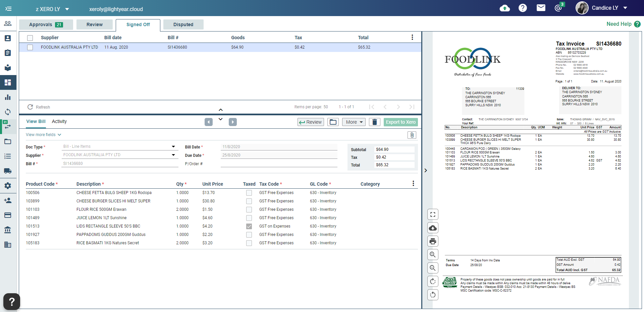Click the attachment paperclip icon

[x=412, y=135]
